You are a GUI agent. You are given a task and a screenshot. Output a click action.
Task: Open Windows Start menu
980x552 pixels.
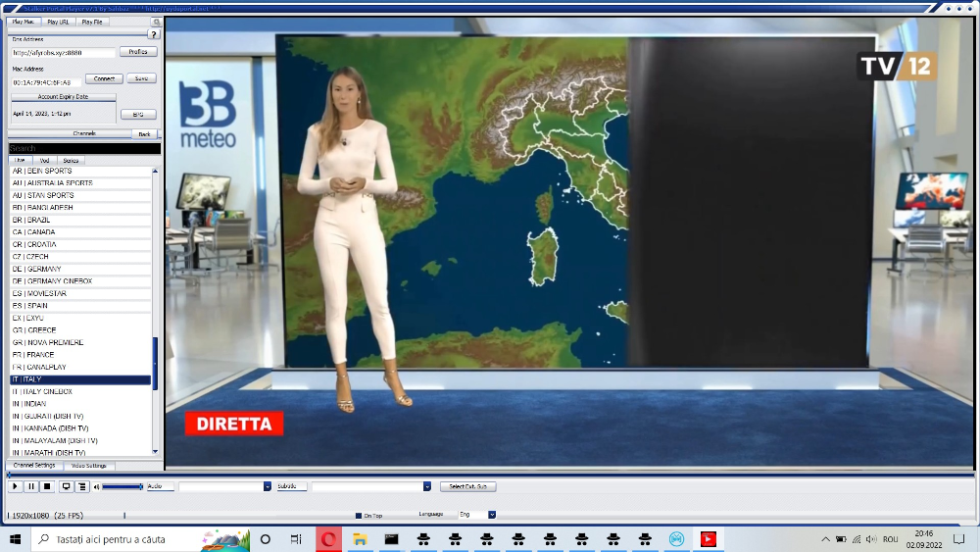tap(15, 539)
